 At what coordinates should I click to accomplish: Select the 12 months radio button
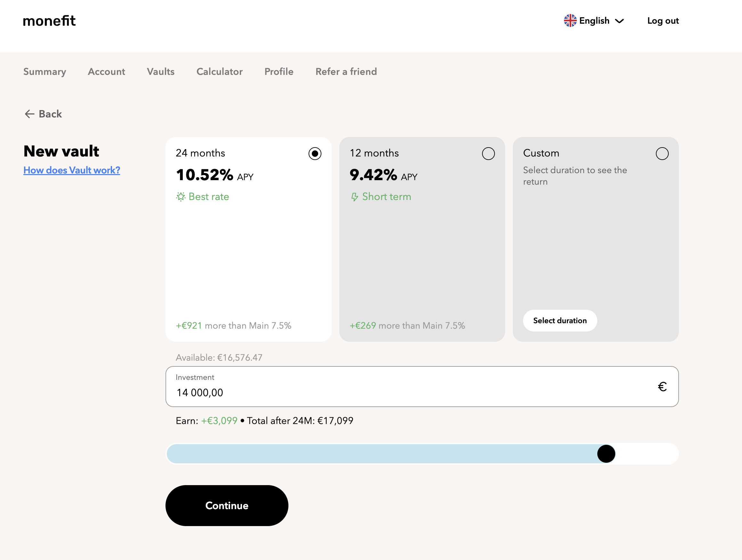coord(488,154)
